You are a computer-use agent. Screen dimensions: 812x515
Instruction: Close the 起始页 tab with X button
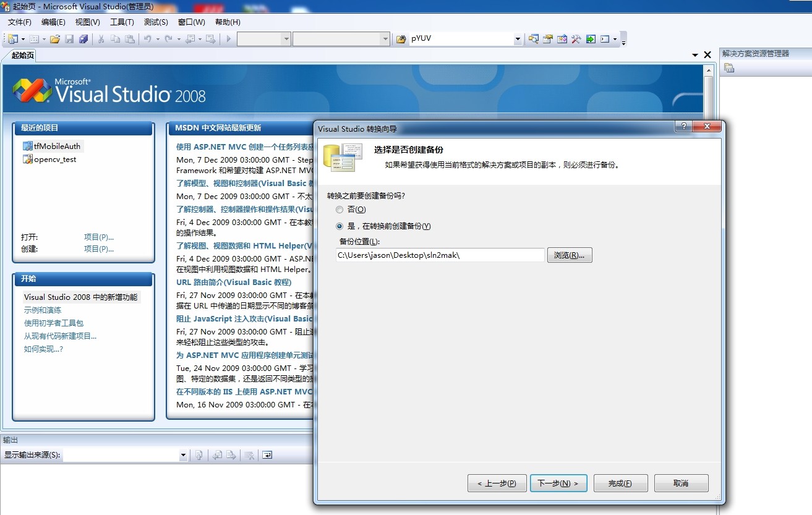pyautogui.click(x=708, y=55)
